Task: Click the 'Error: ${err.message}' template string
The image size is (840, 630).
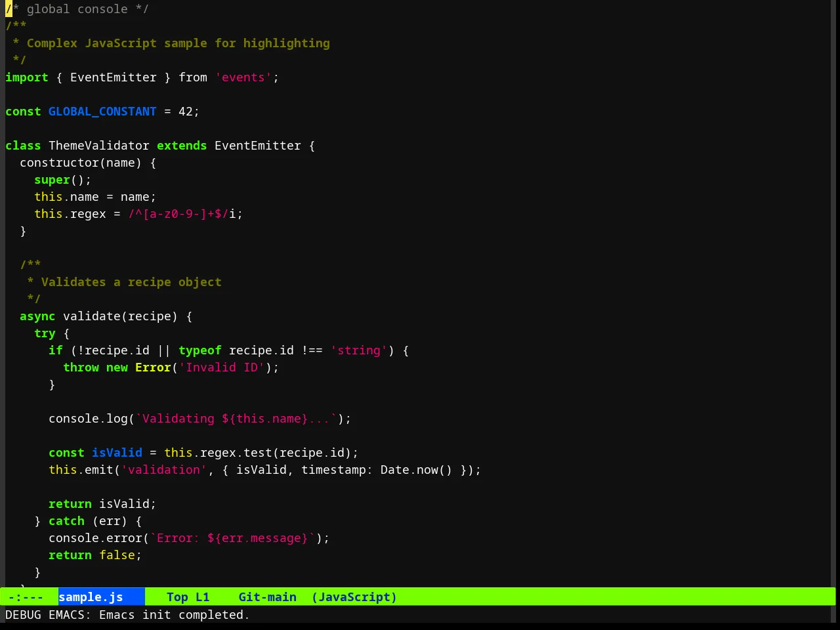Action: click(232, 538)
